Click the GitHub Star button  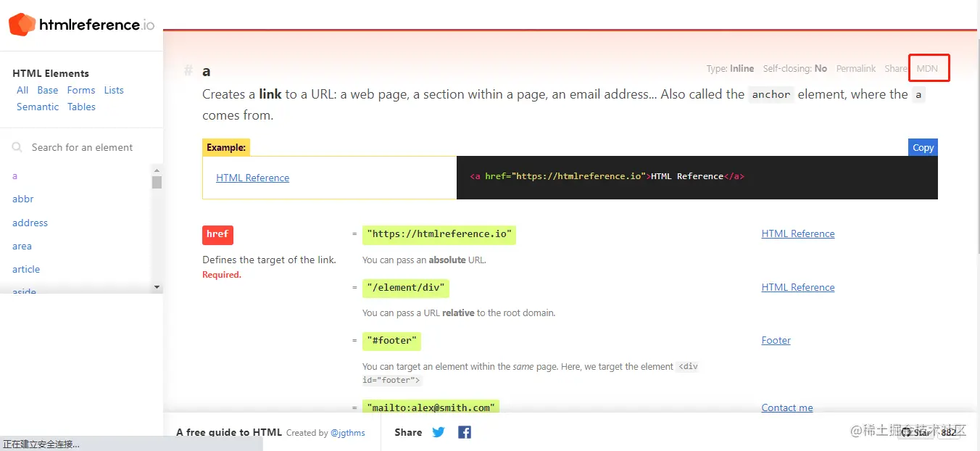(x=916, y=432)
